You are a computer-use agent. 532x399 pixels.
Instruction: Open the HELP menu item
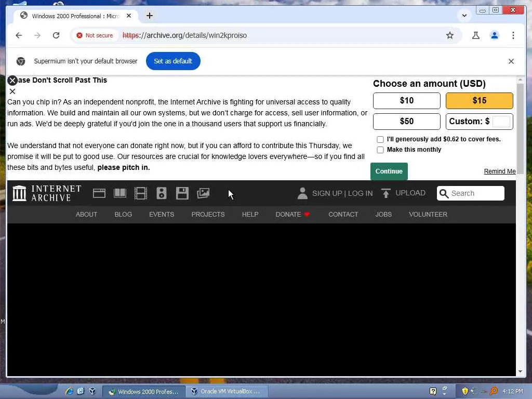250,215
